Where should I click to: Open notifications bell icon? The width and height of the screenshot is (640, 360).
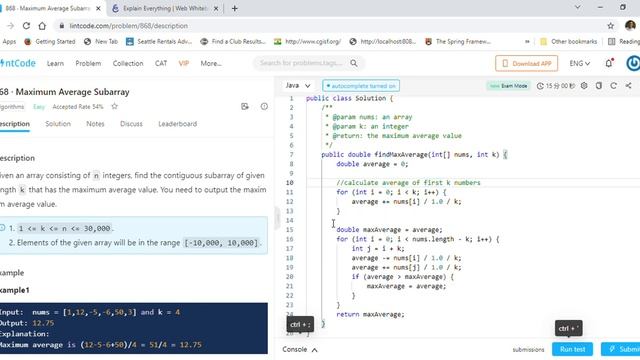click(609, 63)
